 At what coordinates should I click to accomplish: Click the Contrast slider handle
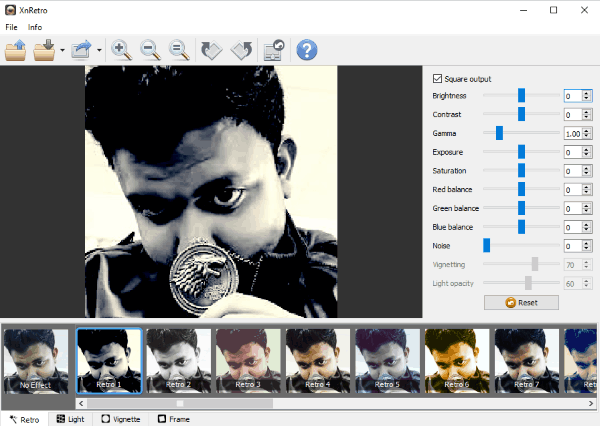pyautogui.click(x=521, y=114)
